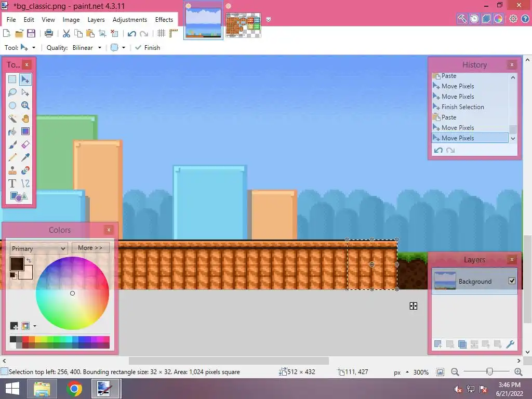Image resolution: width=532 pixels, height=399 pixels.
Task: Open palette management dropdown arrow
Action: (x=35, y=326)
